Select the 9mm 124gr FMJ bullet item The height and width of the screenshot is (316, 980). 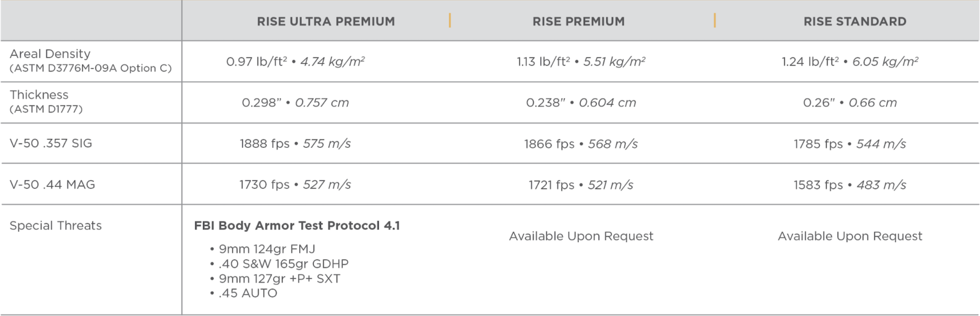click(x=262, y=250)
